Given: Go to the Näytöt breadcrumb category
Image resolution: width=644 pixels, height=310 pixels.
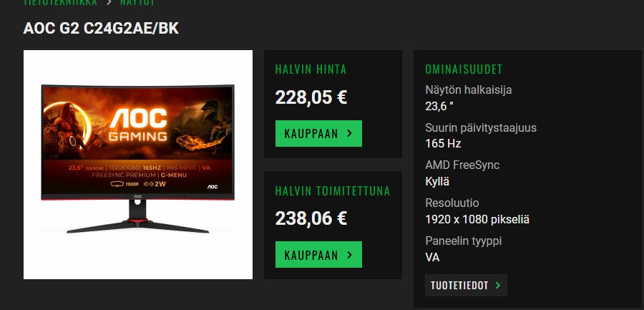Looking at the screenshot, I should pos(137,2).
